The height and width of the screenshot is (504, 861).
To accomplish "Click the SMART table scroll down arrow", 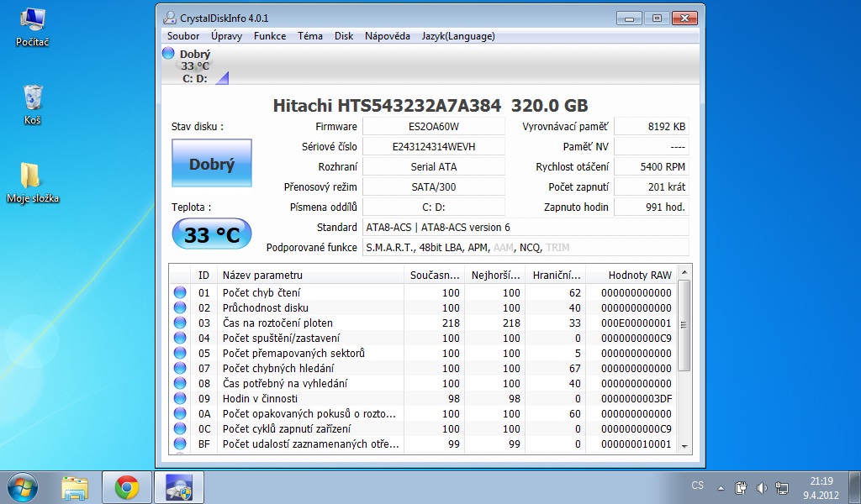I will point(684,446).
